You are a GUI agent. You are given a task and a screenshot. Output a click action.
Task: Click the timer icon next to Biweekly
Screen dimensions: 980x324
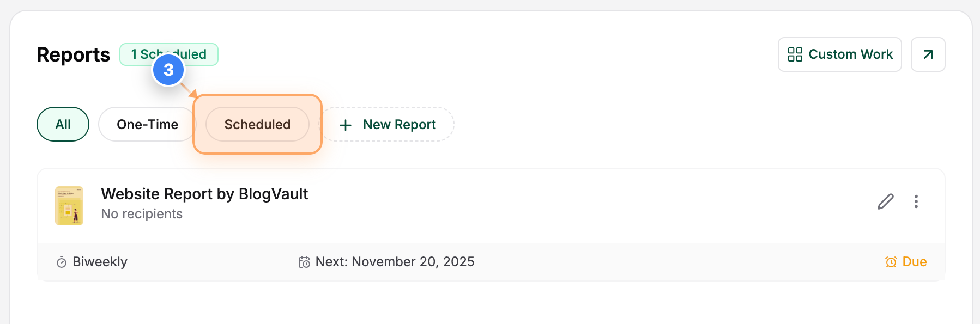click(x=62, y=262)
